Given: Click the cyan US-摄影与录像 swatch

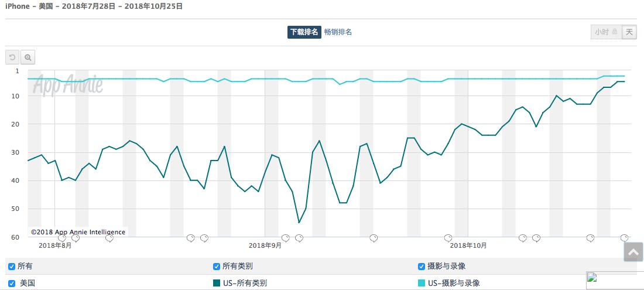Looking at the screenshot, I should (x=422, y=283).
